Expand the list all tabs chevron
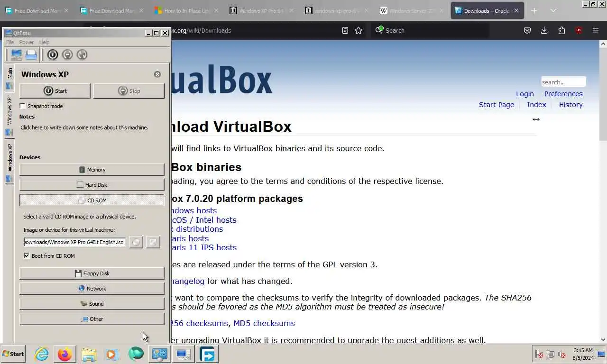This screenshot has width=607, height=364. (553, 10)
